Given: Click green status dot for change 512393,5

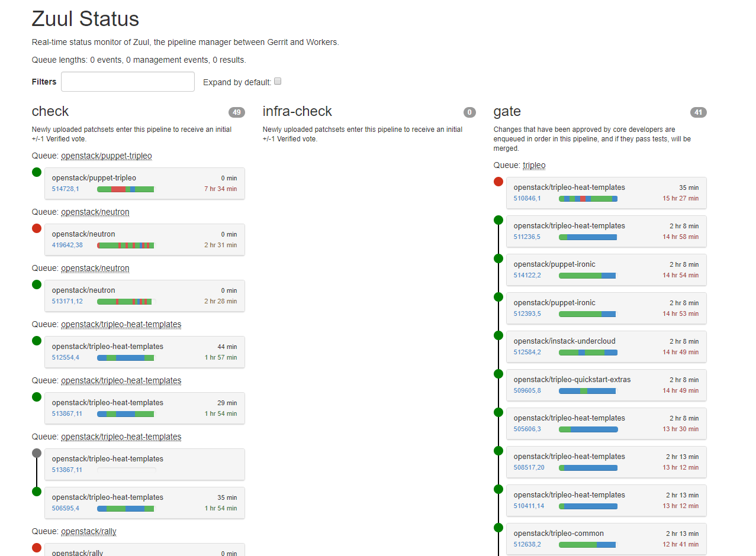Looking at the screenshot, I should click(x=498, y=297).
